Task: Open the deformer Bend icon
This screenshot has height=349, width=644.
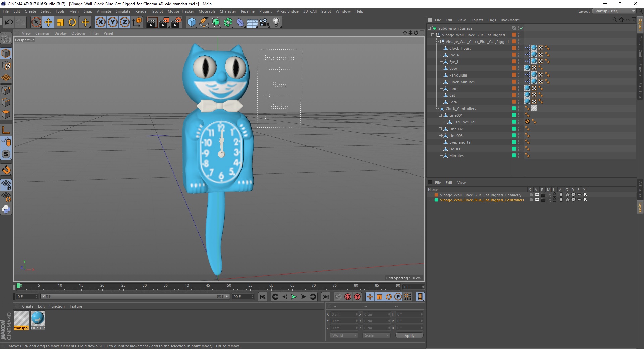Action: coord(240,22)
